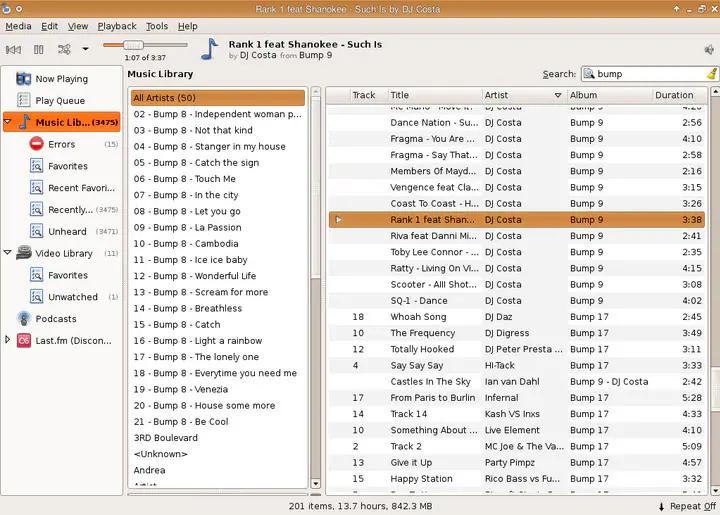
Task: Select the Happy Station track
Action: (517, 479)
